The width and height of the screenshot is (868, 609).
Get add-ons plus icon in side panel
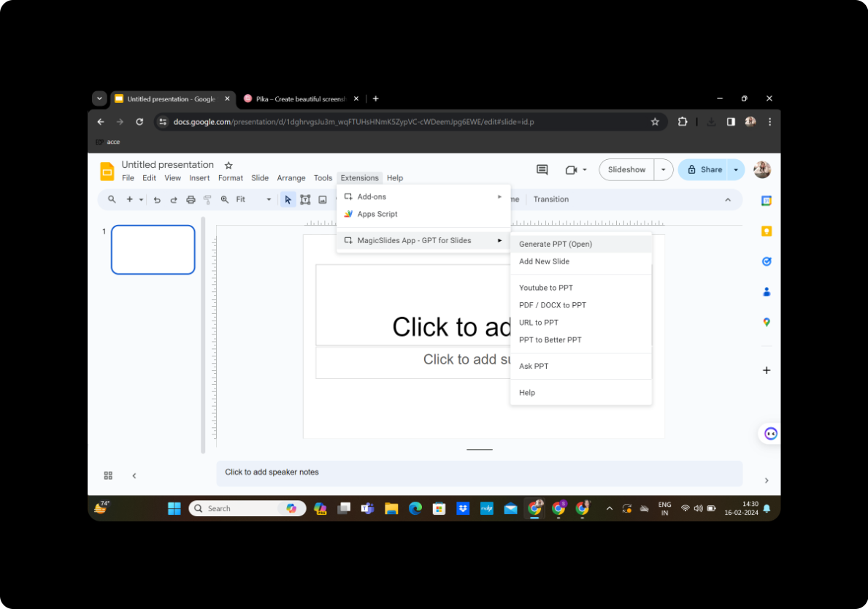766,370
